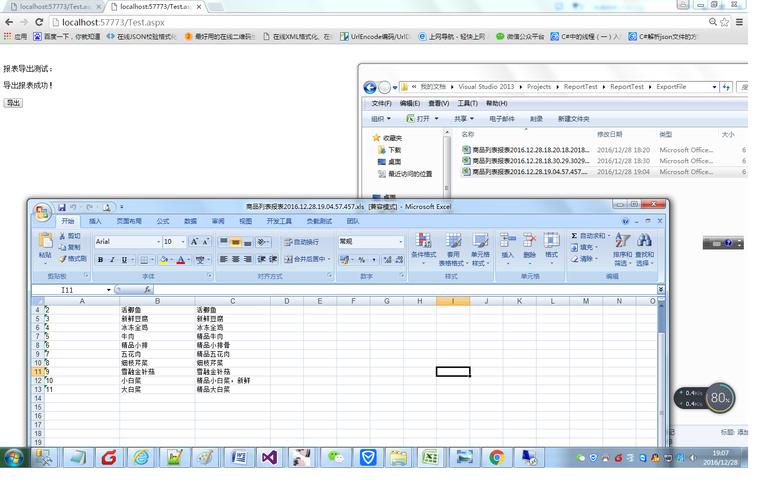The width and height of the screenshot is (775, 500).
Task: Expand the Arial font name dropdown
Action: tap(158, 242)
